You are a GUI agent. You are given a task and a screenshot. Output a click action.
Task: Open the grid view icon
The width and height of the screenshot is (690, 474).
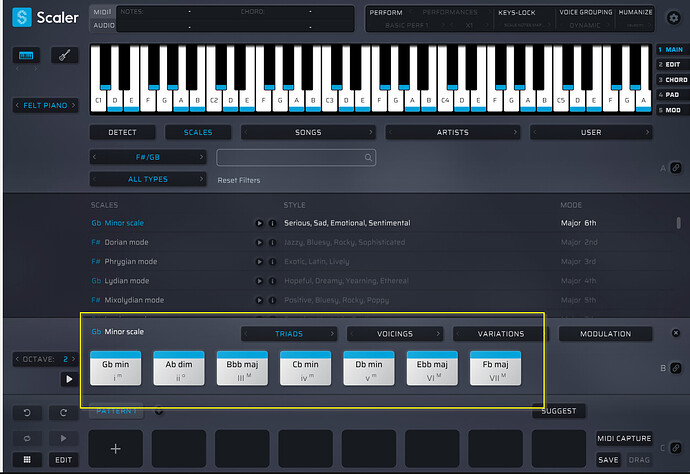pyautogui.click(x=27, y=459)
